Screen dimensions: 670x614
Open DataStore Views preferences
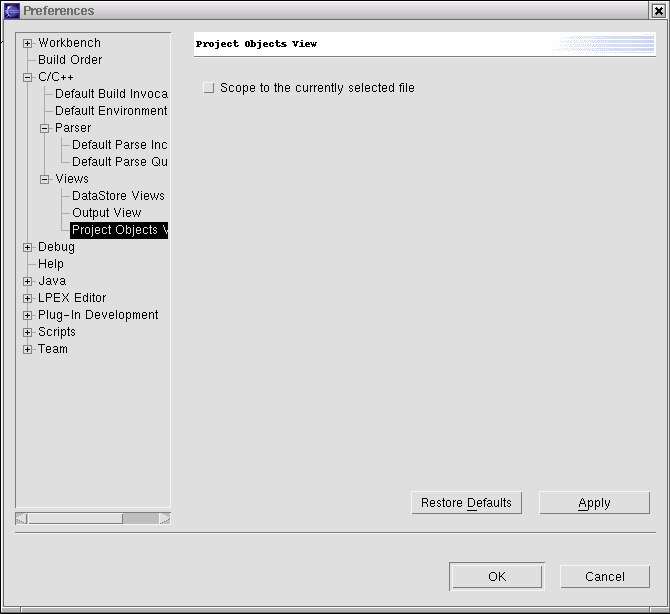tap(118, 196)
